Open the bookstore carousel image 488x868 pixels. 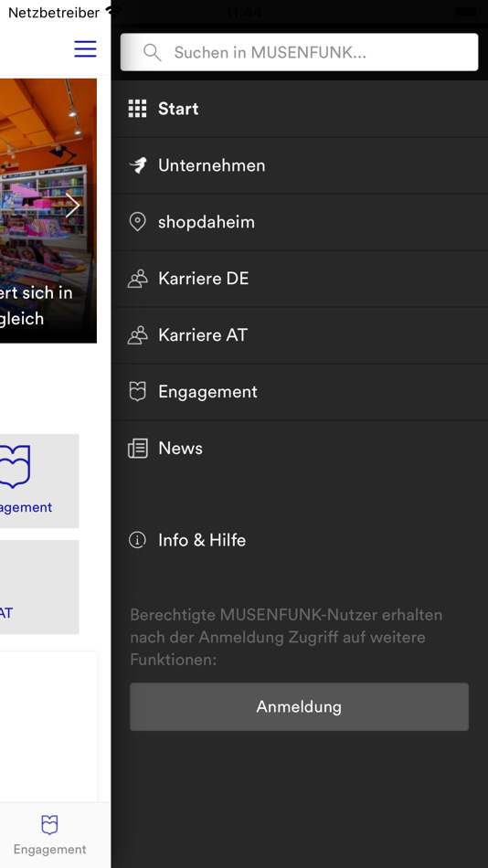48,210
